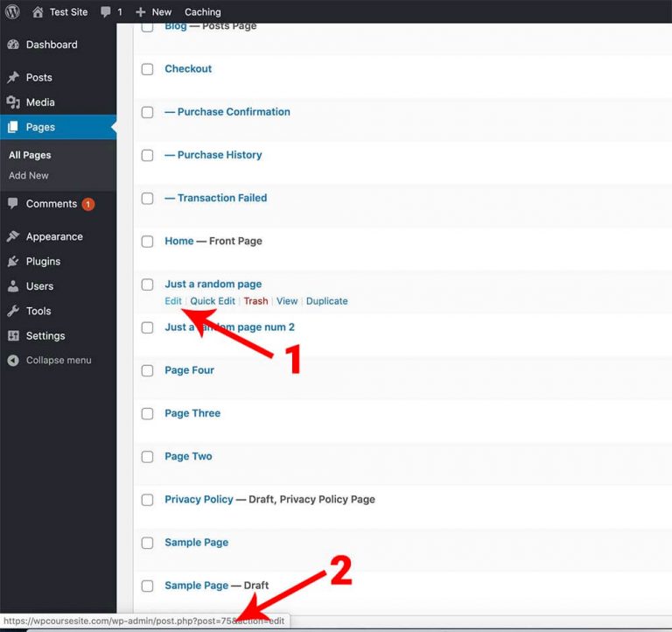The height and width of the screenshot is (632, 672).
Task: Click the home icon beside Test Site
Action: (x=38, y=12)
